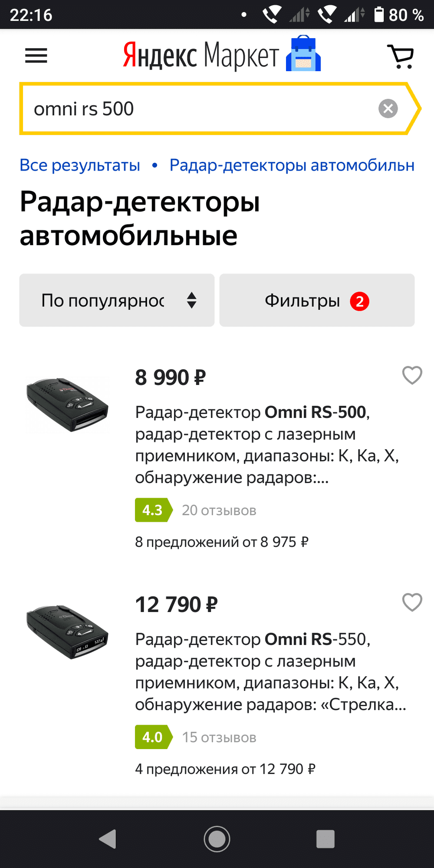This screenshot has width=434, height=868.
Task: Tap the Яндекс Маркет logo
Action: pos(221,56)
